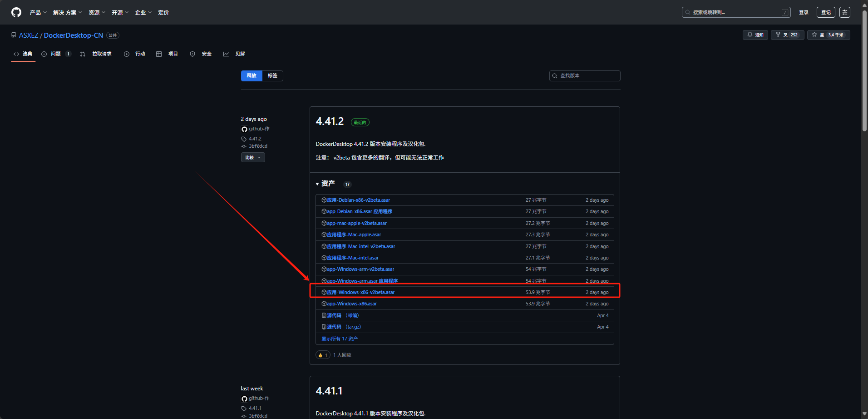Click the page vertical scrollbar thumb
Image resolution: width=868 pixels, height=419 pixels.
[x=864, y=70]
